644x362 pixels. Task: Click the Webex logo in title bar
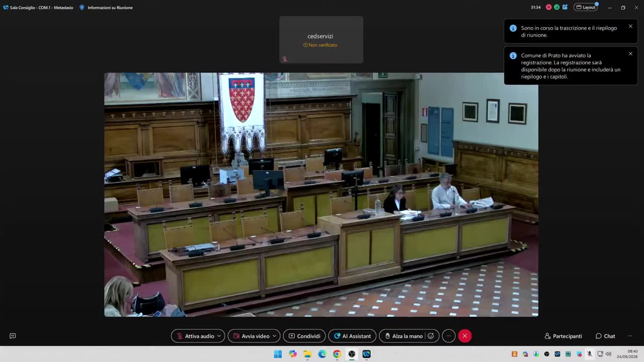point(6,8)
